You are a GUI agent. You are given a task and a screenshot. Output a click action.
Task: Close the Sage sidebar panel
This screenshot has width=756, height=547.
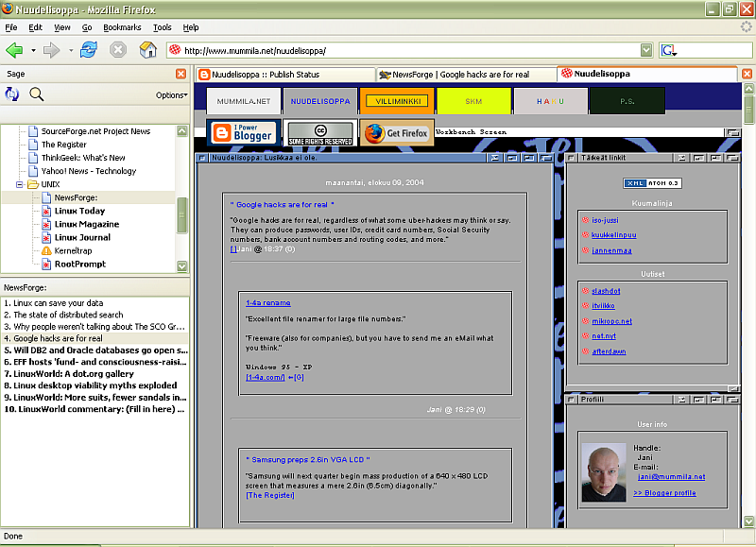pyautogui.click(x=180, y=74)
